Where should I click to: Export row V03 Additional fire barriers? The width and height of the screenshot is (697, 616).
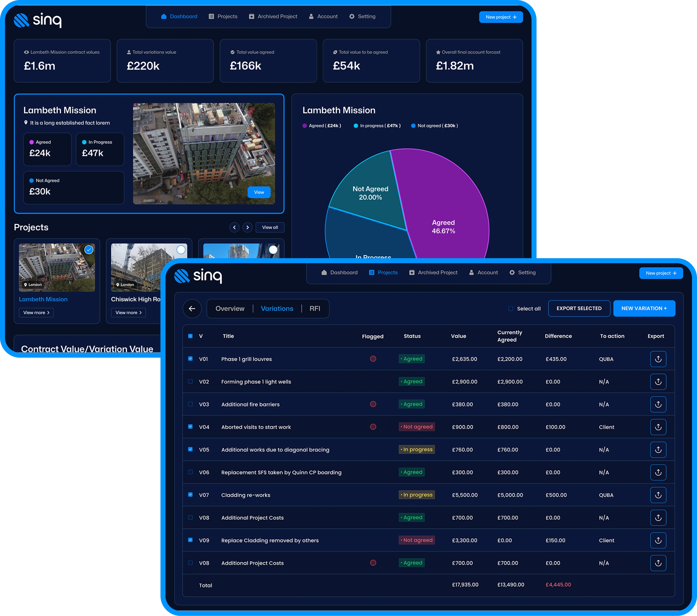pyautogui.click(x=658, y=404)
